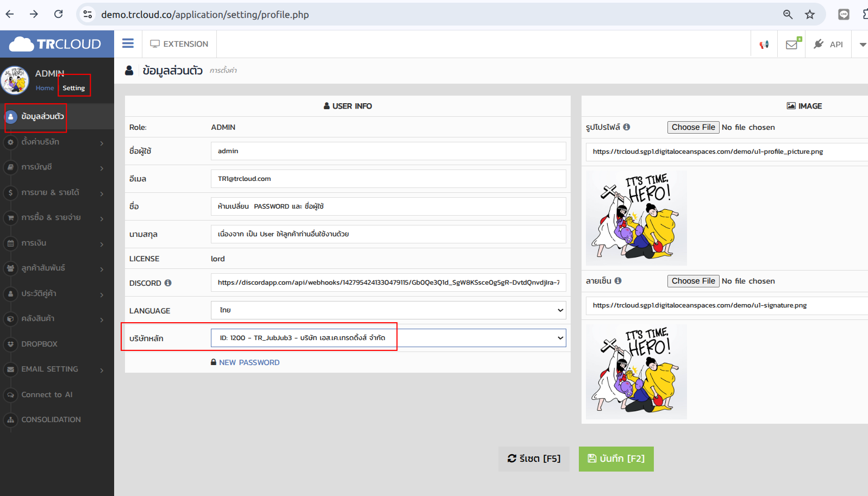
Task: Click the hamburger menu icon
Action: point(128,43)
